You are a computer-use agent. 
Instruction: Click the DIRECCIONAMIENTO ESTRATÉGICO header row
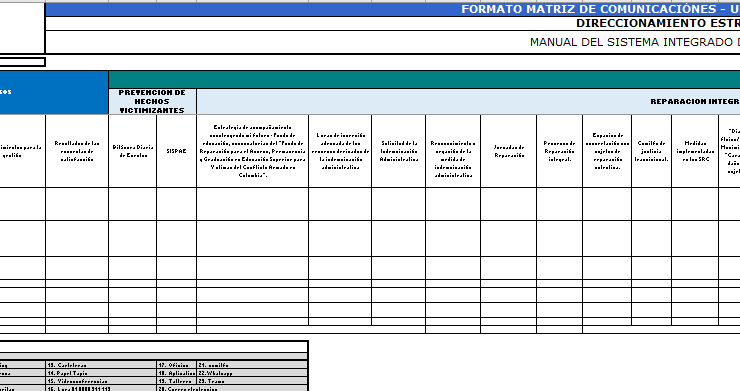[393, 24]
